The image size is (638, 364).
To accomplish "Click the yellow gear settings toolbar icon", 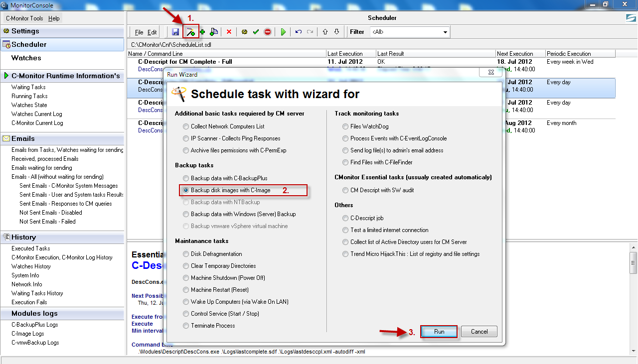I will coord(244,32).
